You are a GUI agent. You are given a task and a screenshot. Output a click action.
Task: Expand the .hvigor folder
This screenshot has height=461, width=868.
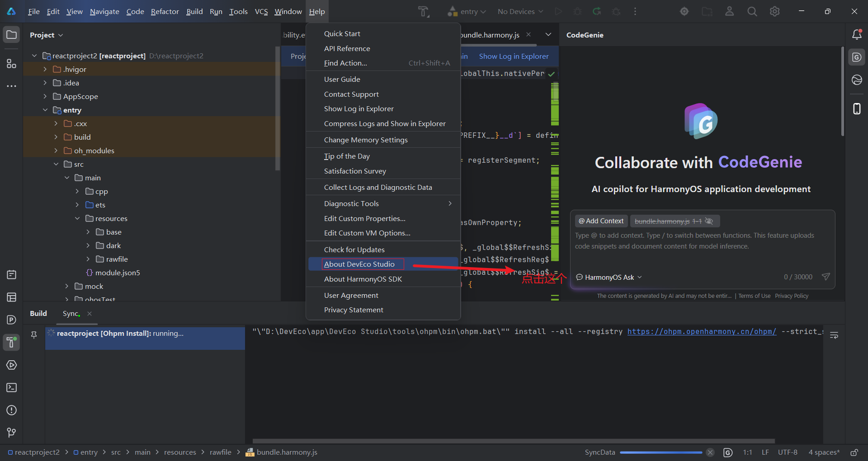(x=45, y=69)
